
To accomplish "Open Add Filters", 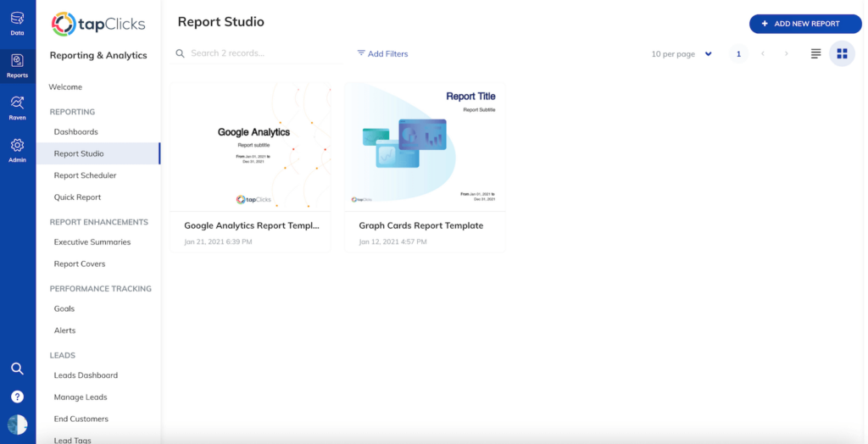I will pos(382,53).
